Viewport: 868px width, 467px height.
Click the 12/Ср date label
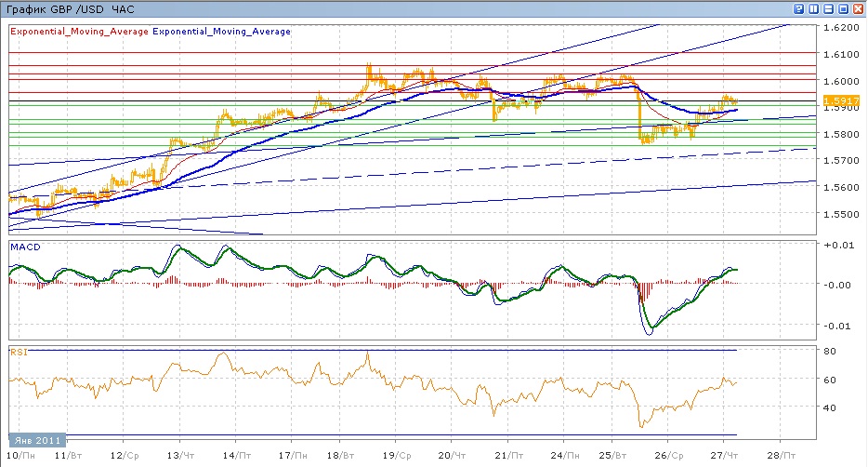pos(125,455)
